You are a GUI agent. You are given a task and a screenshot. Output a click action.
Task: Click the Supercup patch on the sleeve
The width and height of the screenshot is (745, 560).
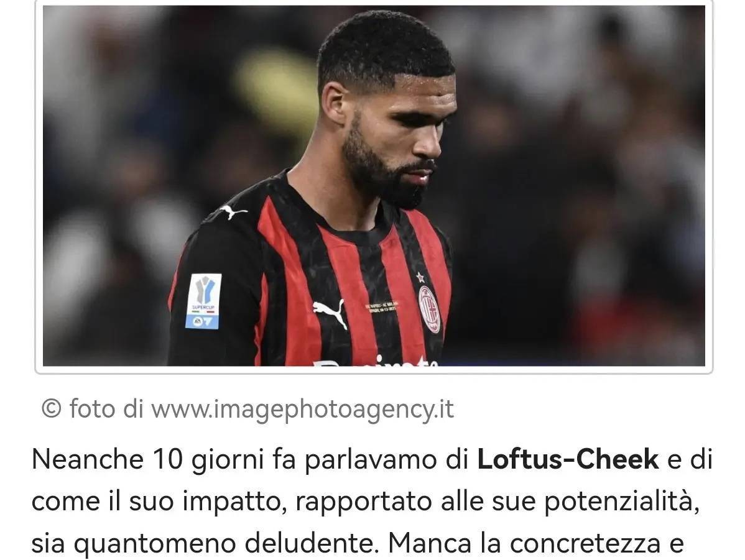tap(203, 301)
